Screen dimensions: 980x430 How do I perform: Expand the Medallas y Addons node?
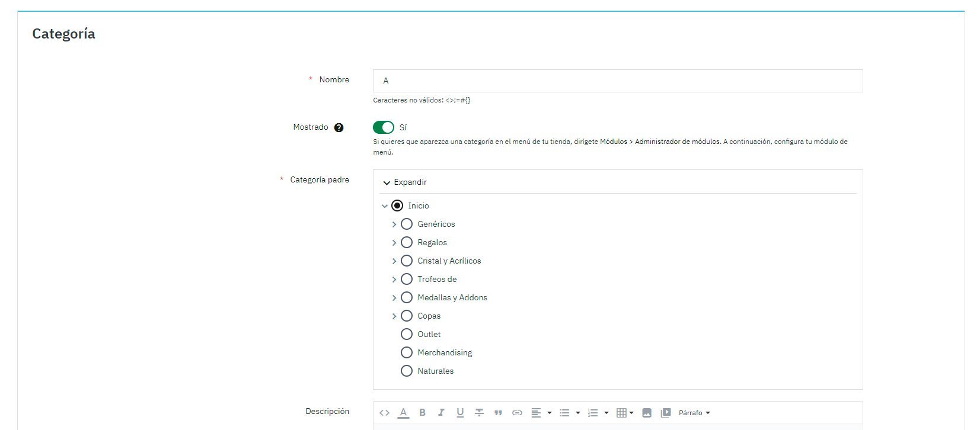coord(394,298)
